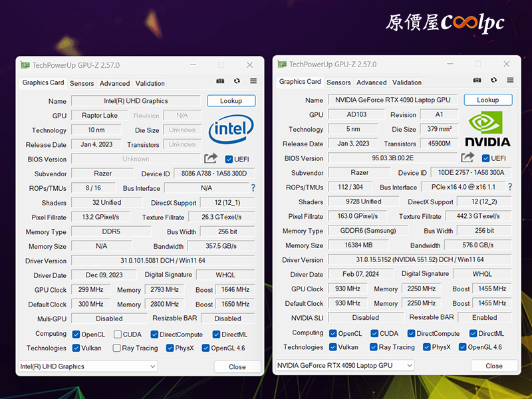Click the Intel logo
The width and height of the screenshot is (532, 399).
point(231,129)
